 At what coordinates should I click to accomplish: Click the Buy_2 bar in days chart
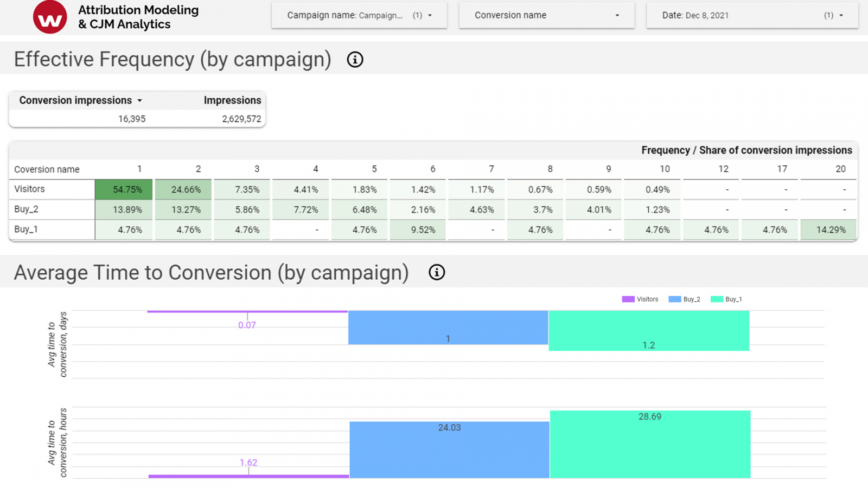point(448,327)
